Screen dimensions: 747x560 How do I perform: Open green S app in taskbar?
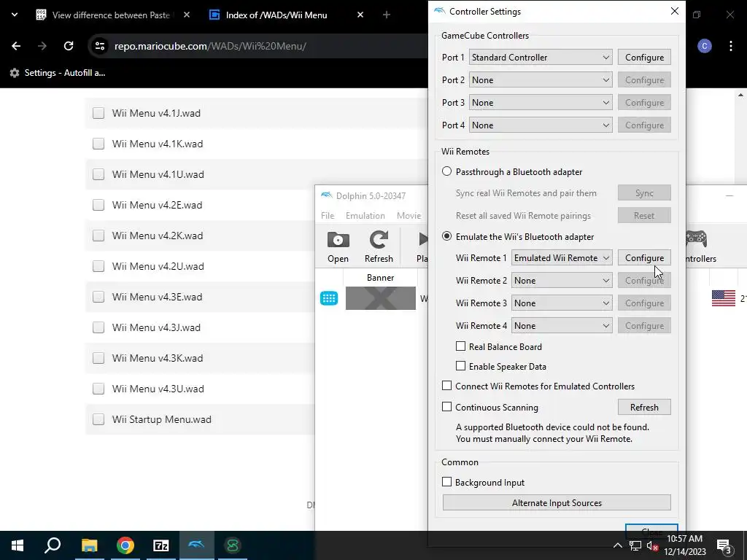click(233, 545)
